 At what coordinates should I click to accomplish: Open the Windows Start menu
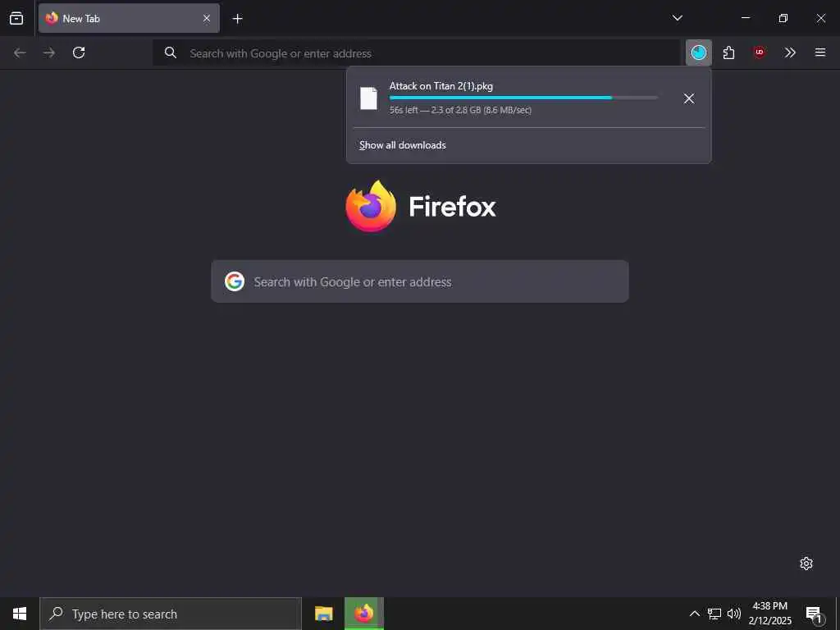[x=20, y=614]
